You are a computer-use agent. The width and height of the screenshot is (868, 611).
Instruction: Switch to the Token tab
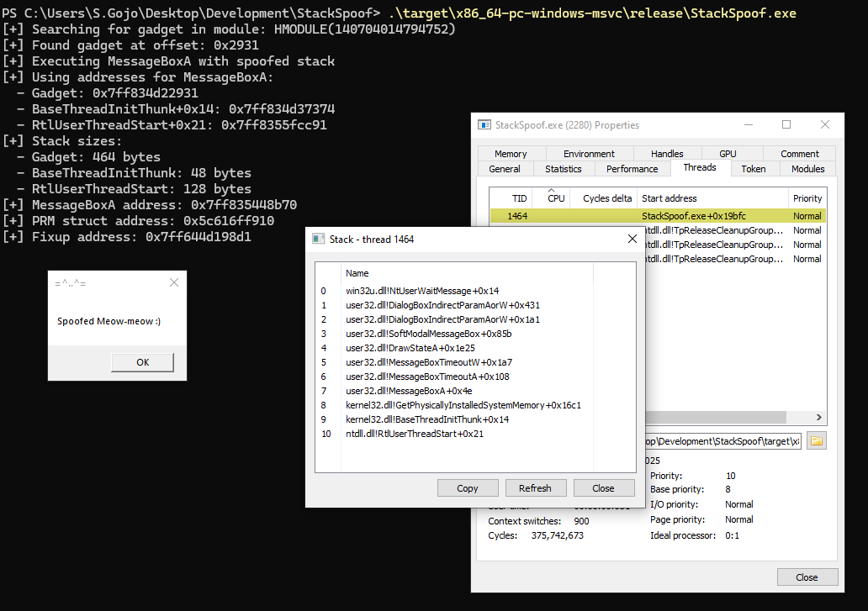click(754, 169)
